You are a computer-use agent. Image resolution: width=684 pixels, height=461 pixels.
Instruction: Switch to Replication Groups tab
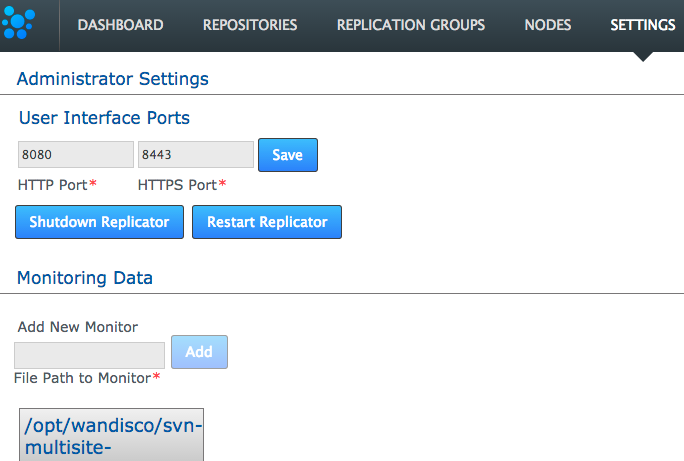(410, 25)
